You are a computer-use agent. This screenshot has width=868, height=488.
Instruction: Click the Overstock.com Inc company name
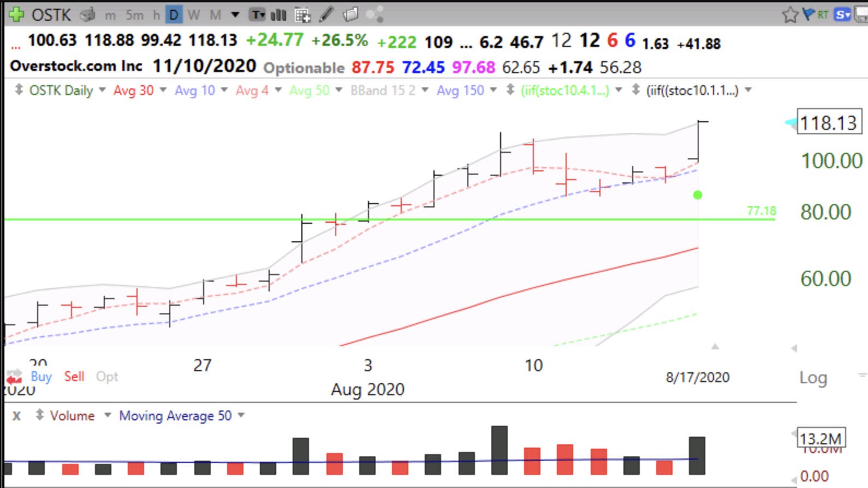[x=76, y=66]
